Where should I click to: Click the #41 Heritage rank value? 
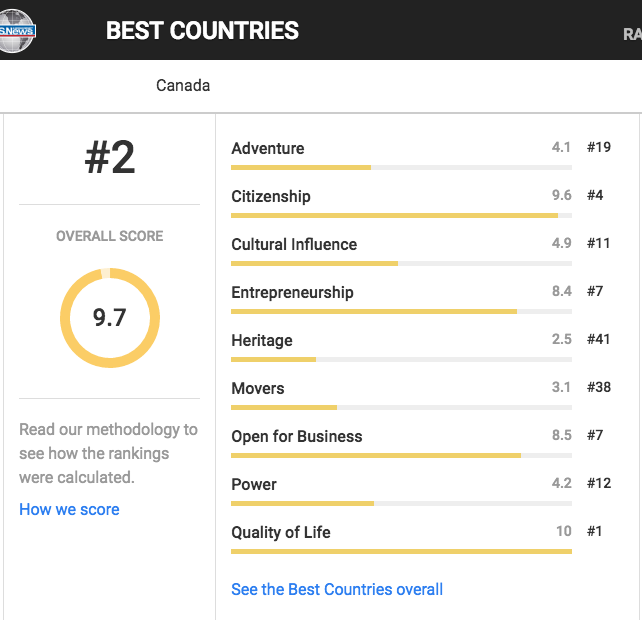pyautogui.click(x=598, y=340)
